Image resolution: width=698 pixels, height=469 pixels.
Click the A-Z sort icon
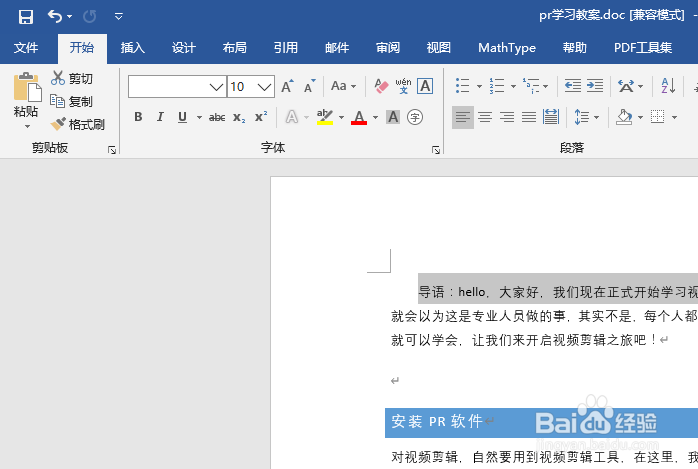668,85
